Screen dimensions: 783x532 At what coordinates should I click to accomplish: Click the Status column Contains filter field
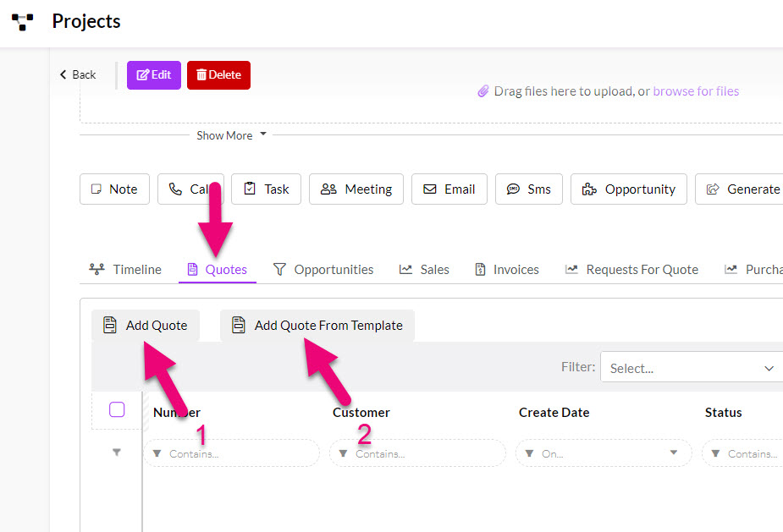pos(742,453)
